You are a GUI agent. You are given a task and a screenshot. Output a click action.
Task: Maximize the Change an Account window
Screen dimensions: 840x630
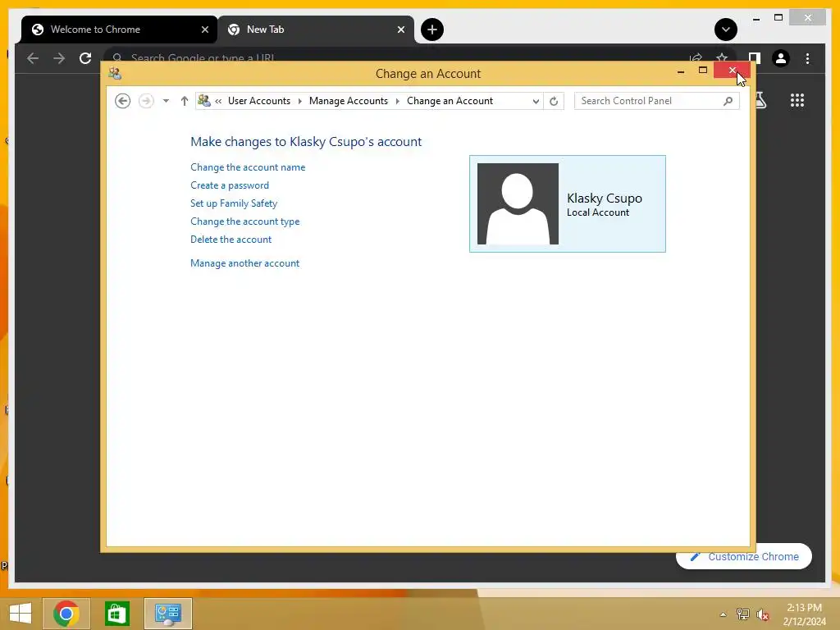[703, 71]
